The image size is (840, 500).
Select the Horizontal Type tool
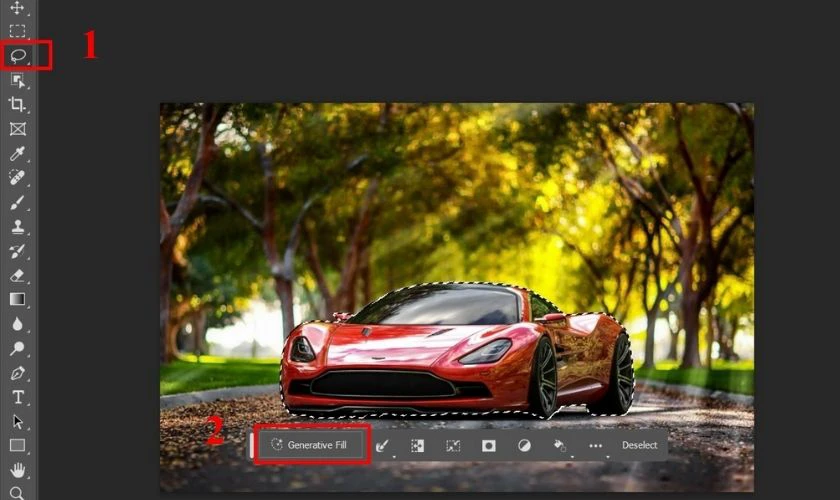point(18,397)
